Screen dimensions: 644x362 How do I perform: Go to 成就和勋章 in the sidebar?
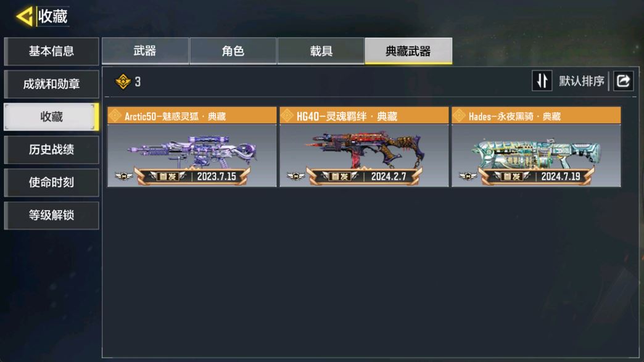51,84
